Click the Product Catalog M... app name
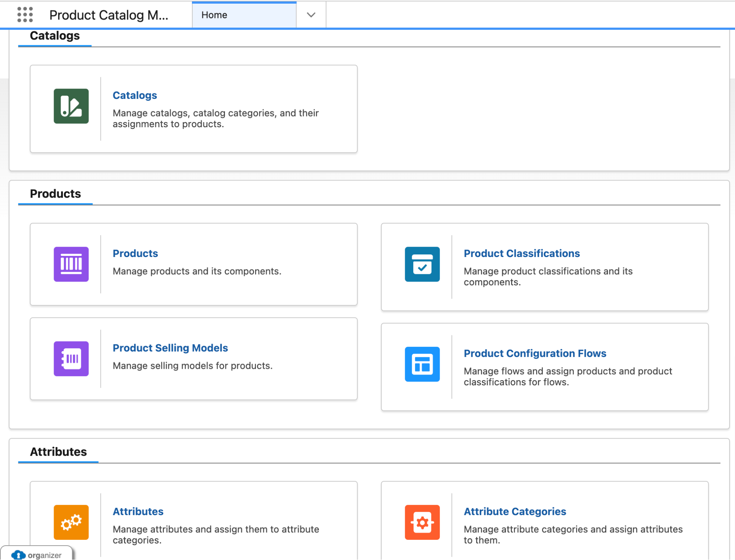735x560 pixels. coord(109,15)
